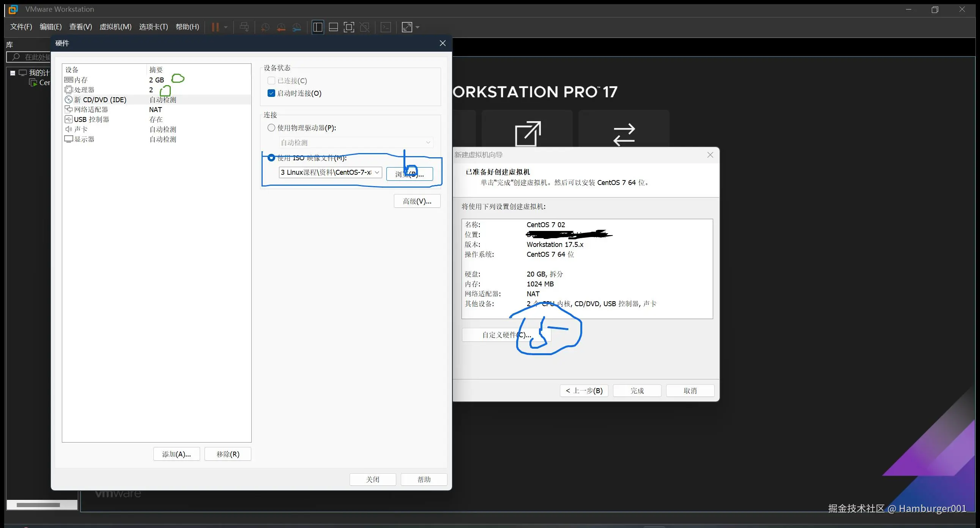This screenshot has height=528, width=980.
Task: Revert to the latest snapshot
Action: 281,27
